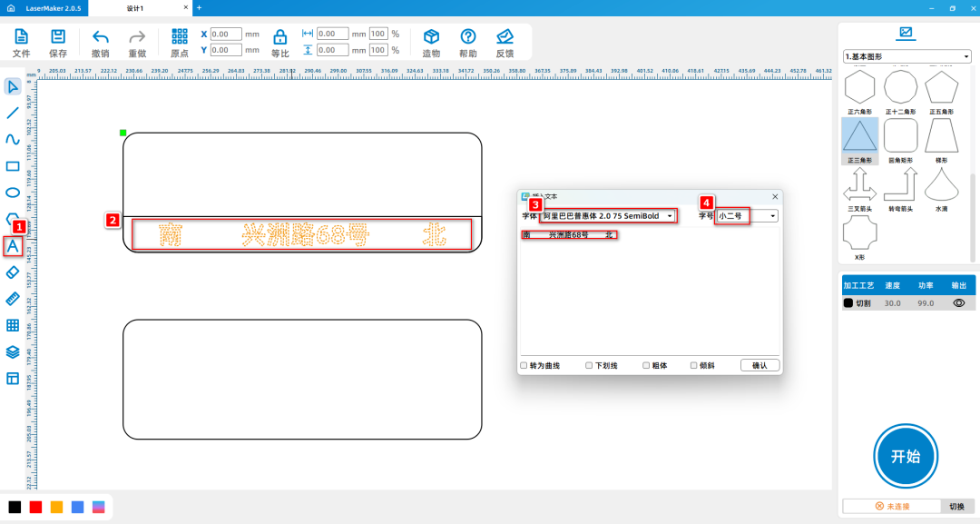Select the straight line drawing tool

click(x=13, y=114)
